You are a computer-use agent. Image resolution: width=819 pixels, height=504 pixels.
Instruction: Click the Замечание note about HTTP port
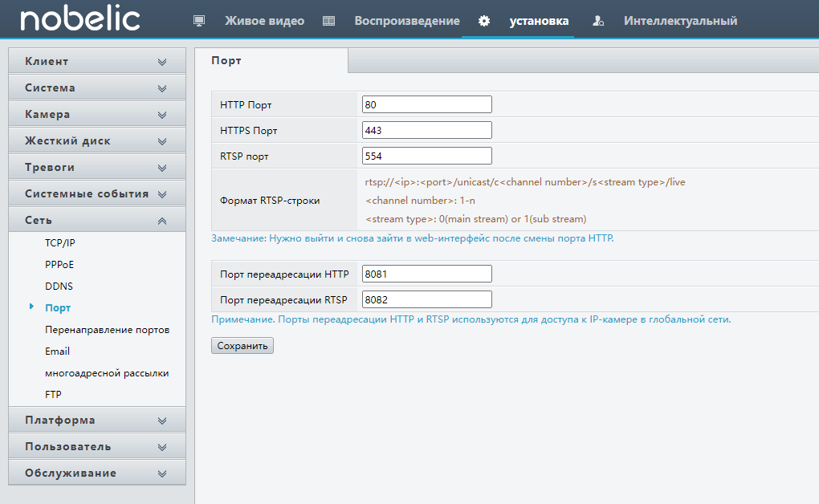(x=413, y=238)
